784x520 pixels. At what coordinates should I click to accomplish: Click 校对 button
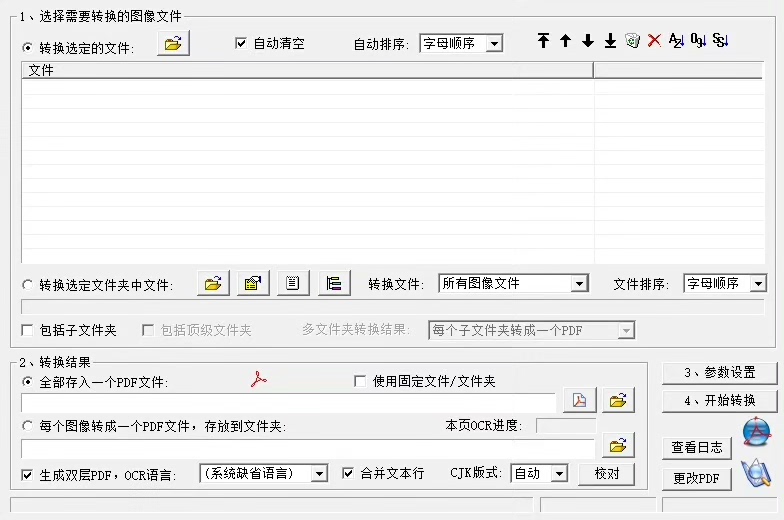point(606,474)
